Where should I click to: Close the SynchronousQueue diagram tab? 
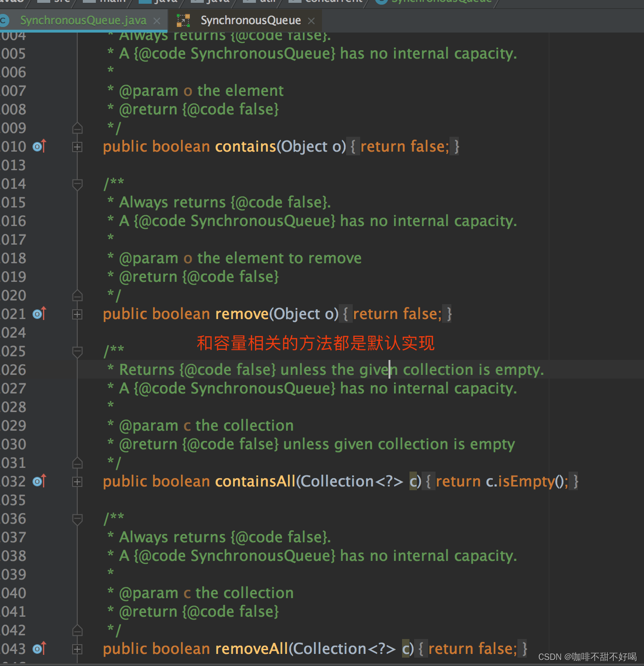[x=311, y=21]
